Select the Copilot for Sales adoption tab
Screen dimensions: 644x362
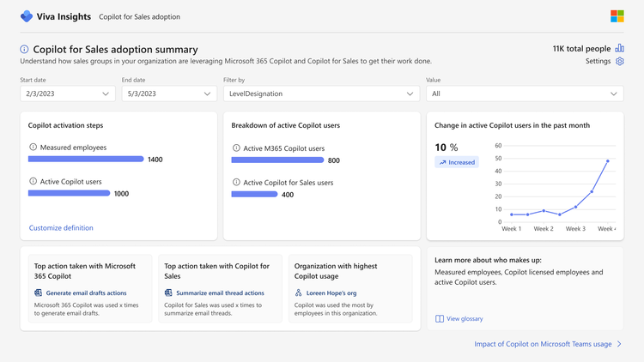coord(139,17)
